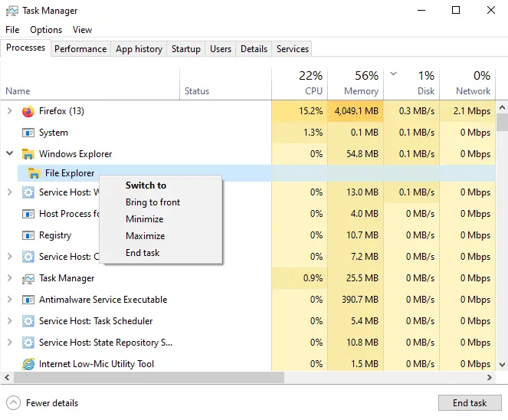Open the Users tab
Image resolution: width=508 pixels, height=420 pixels.
click(x=221, y=49)
